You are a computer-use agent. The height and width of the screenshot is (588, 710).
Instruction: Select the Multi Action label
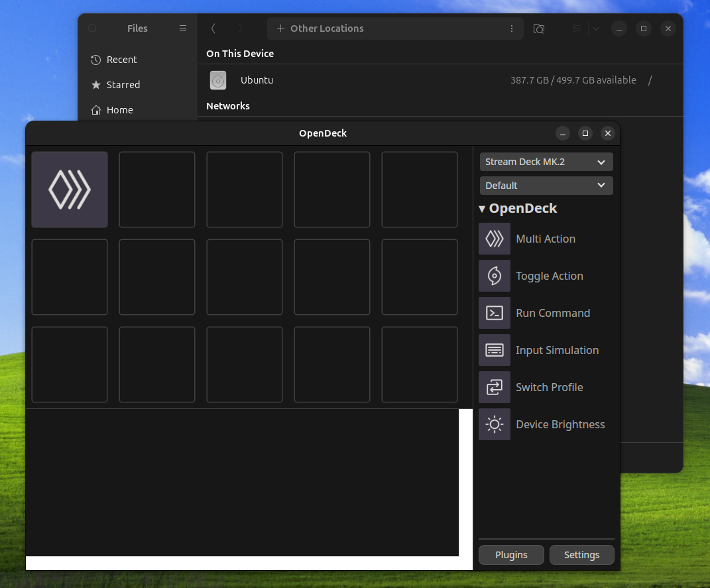[546, 239]
